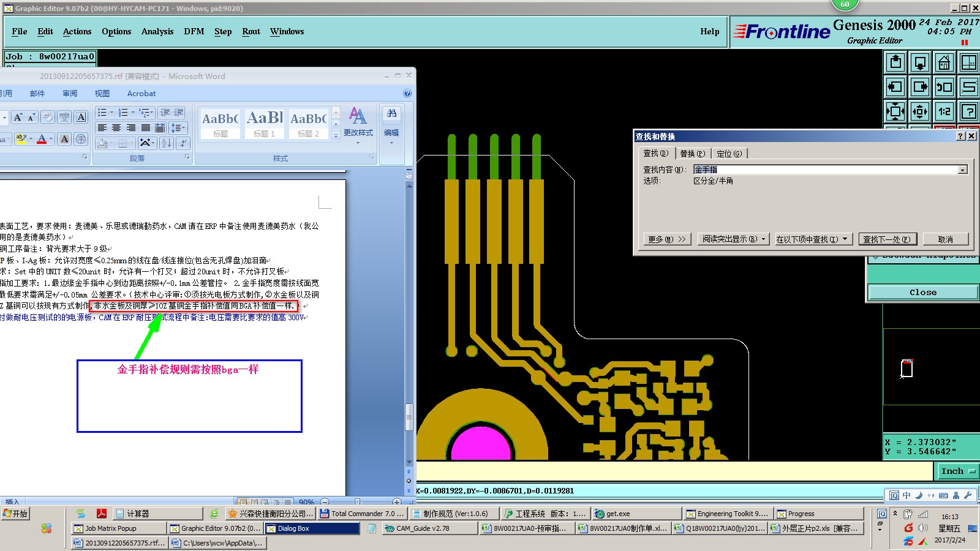Screen dimensions: 980x551
Task: Click the 开始 Start button on taskbar
Action: click(x=16, y=514)
